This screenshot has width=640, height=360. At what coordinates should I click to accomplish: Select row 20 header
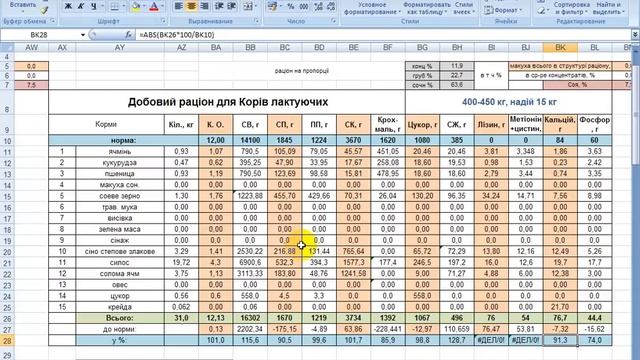tap(7, 251)
